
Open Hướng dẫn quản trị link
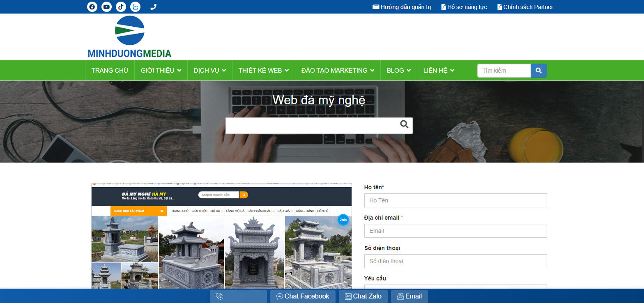[402, 7]
